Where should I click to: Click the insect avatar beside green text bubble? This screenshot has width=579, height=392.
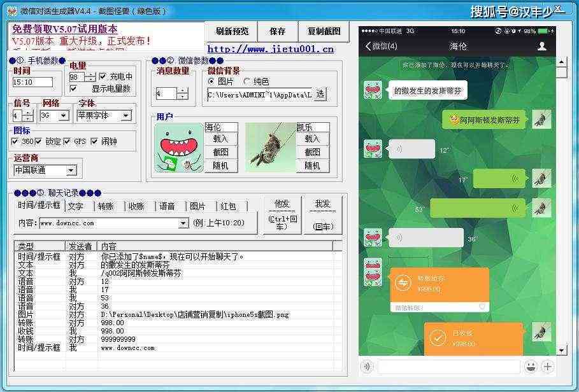541,119
